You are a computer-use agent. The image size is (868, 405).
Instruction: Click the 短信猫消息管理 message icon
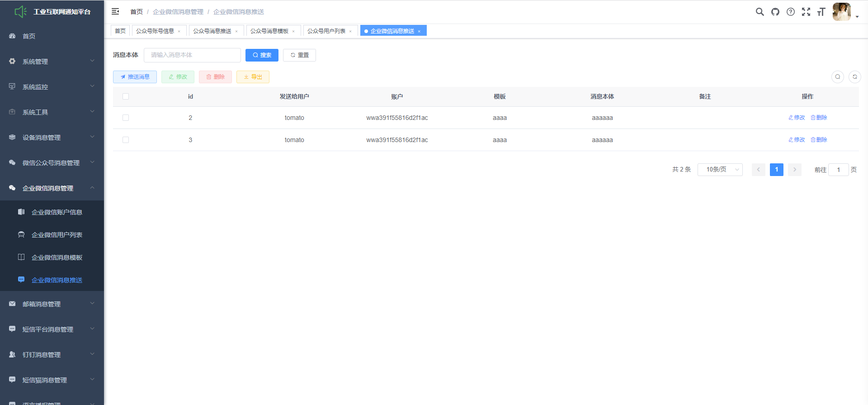click(12, 380)
